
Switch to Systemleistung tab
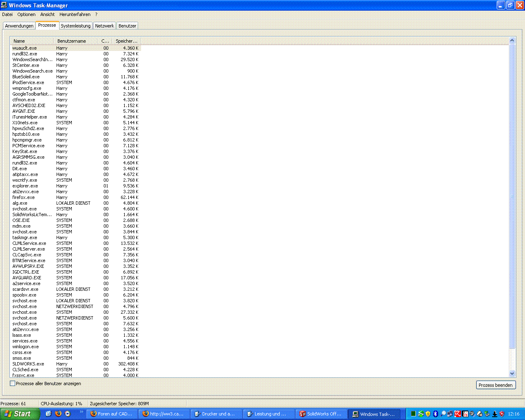click(75, 26)
